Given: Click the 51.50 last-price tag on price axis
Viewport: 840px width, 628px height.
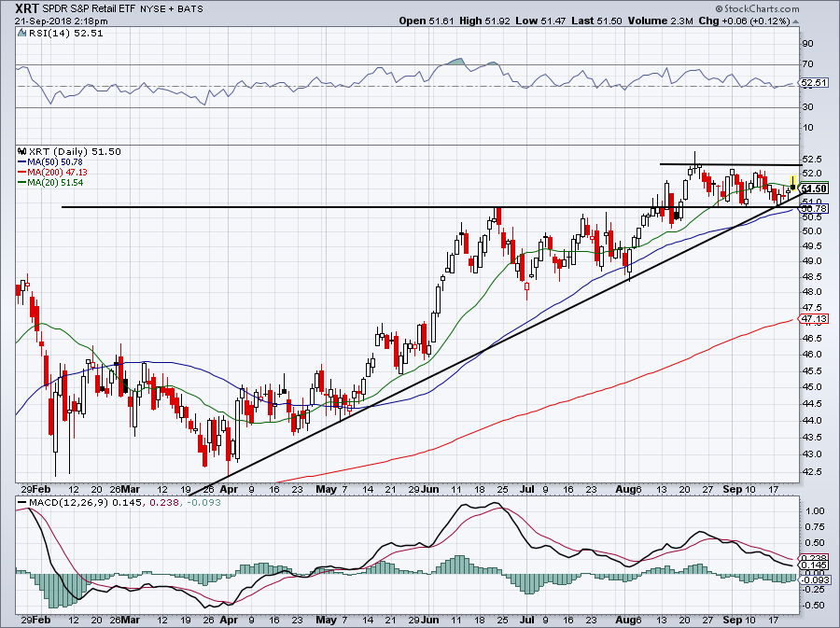Looking at the screenshot, I should (814, 189).
